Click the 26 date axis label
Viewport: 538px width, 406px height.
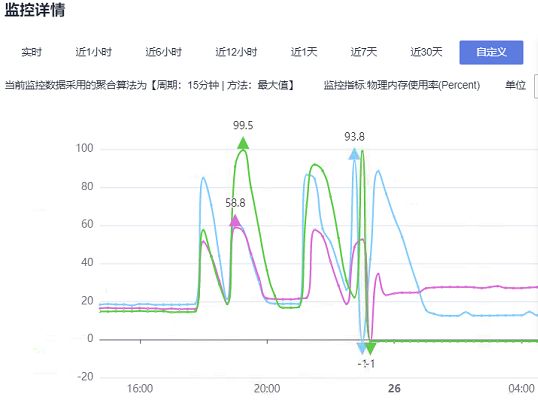tap(394, 388)
